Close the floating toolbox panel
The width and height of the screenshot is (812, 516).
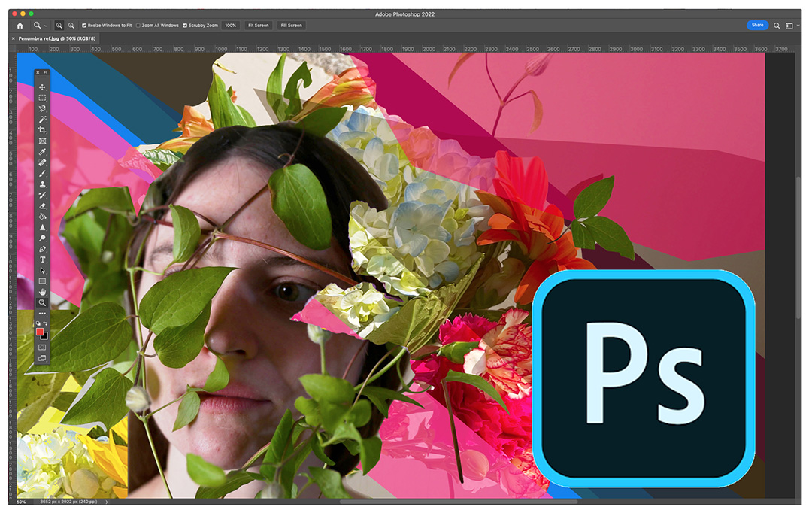[x=38, y=72]
